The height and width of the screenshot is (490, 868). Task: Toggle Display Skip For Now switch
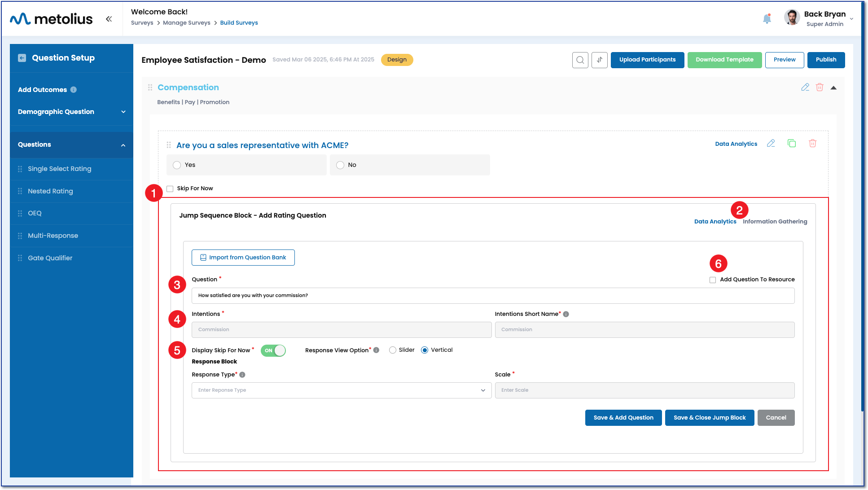[x=273, y=350]
